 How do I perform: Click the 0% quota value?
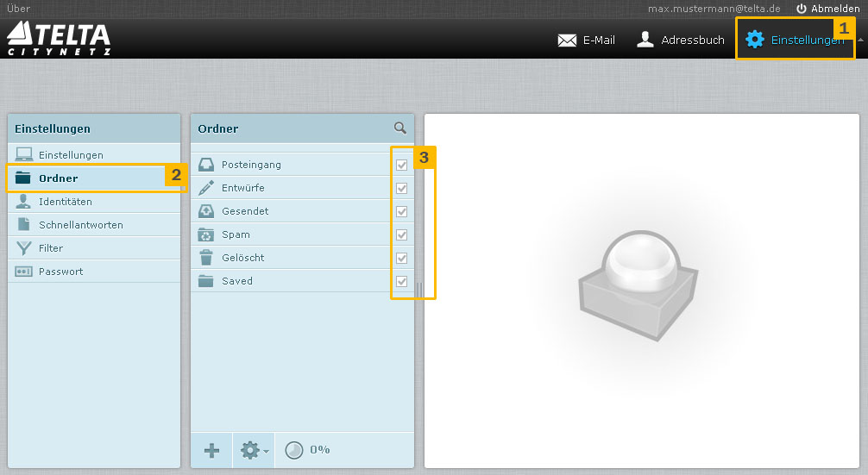[320, 449]
